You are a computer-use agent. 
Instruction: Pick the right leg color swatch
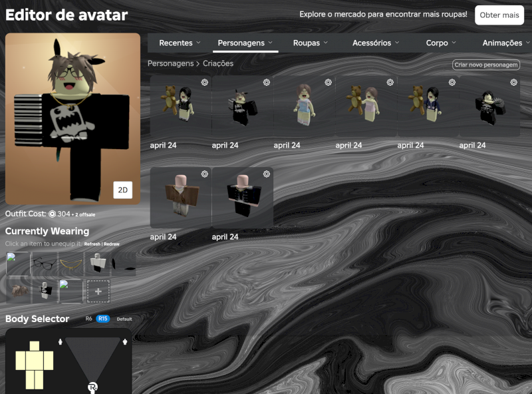[x=39, y=380]
